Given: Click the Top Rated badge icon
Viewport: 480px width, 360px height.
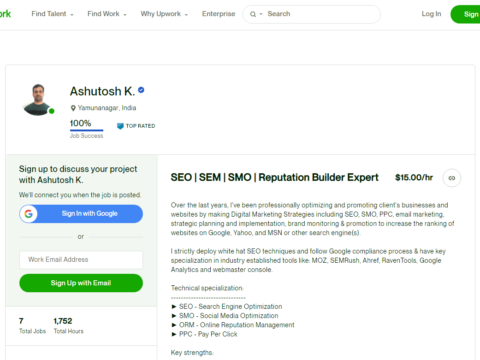Looking at the screenshot, I should coord(120,126).
